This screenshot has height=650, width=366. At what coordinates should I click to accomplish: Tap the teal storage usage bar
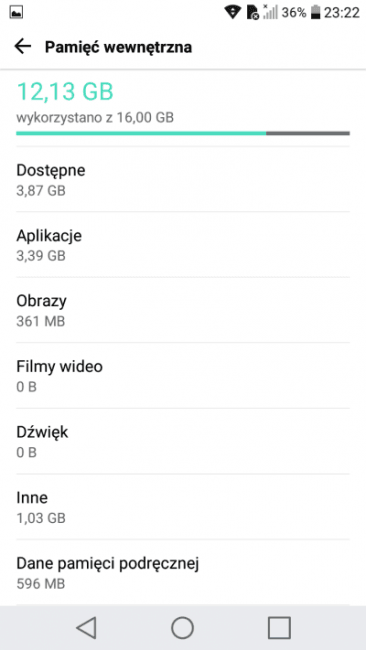183,133
